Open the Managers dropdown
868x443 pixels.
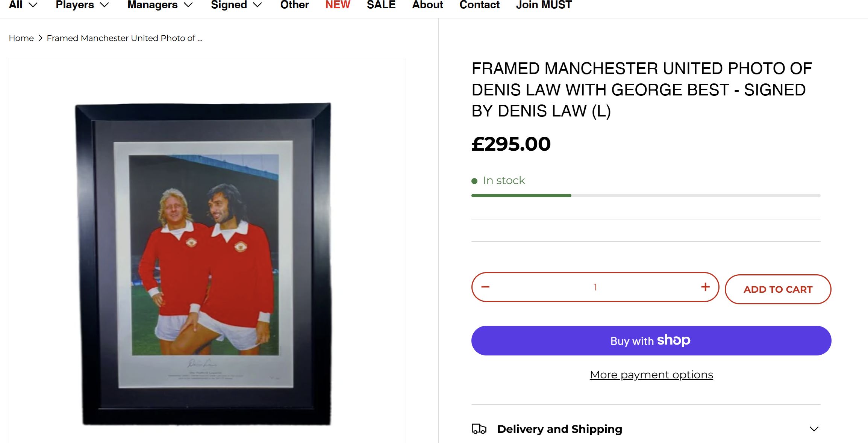[x=160, y=5]
